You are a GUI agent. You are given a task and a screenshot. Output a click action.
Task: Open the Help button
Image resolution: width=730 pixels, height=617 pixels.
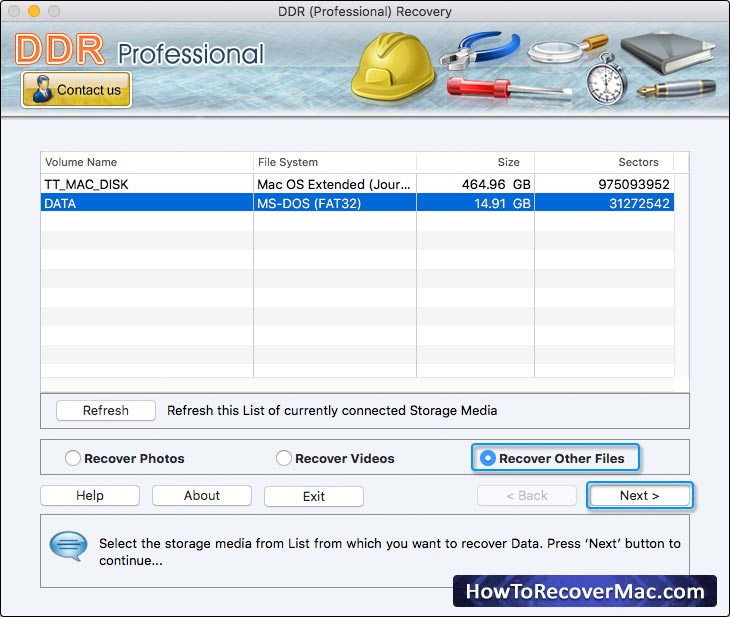[90, 495]
